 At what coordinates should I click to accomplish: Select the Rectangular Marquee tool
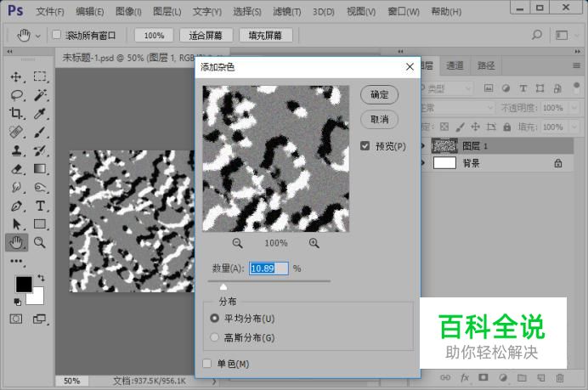[x=40, y=76]
